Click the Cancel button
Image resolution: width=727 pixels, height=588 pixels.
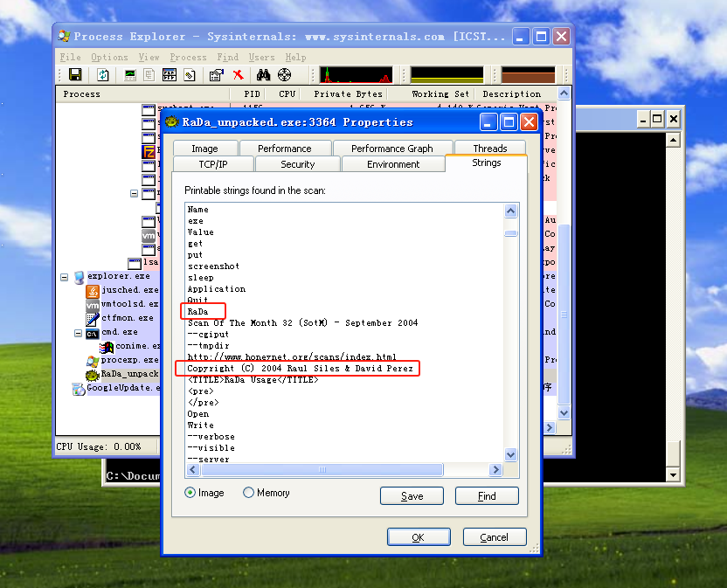(495, 537)
